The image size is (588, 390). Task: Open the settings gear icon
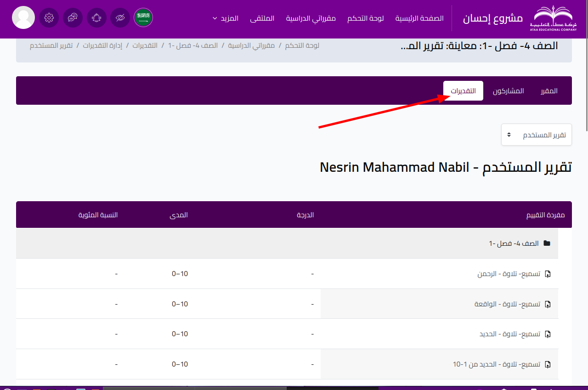49,18
